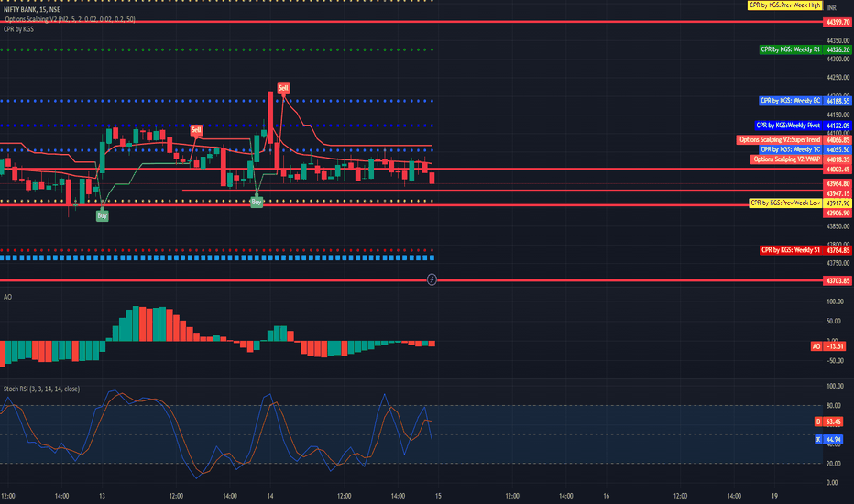This screenshot has height=504, width=854.
Task: Click the Weekly TC label
Action: 790,149
